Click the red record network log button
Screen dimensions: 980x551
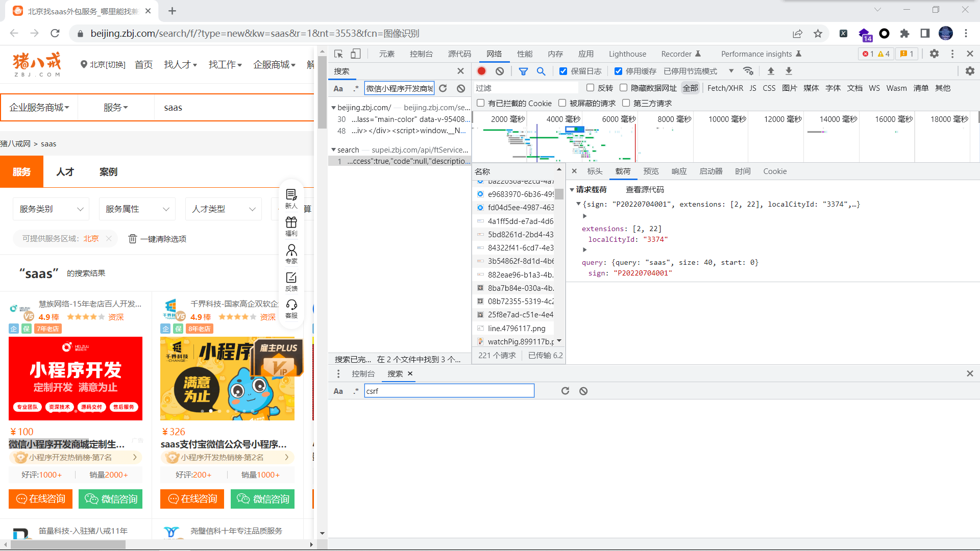click(481, 71)
